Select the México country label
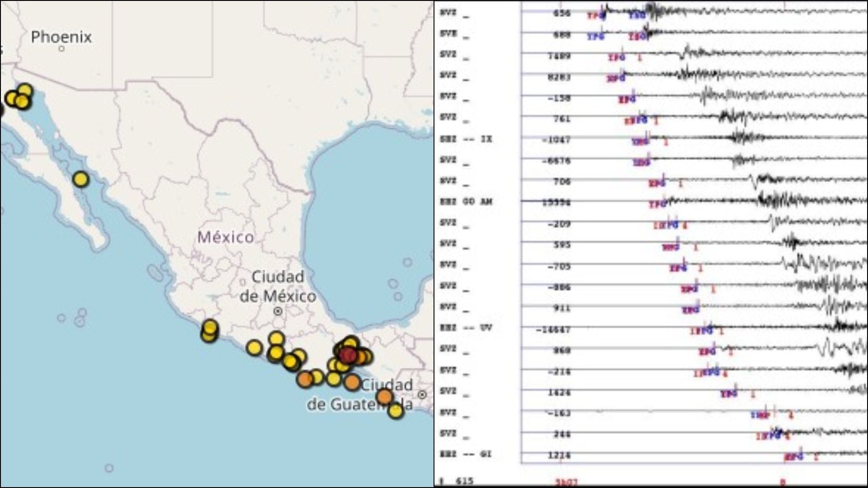Screen dimensions: 868x488 226,237
